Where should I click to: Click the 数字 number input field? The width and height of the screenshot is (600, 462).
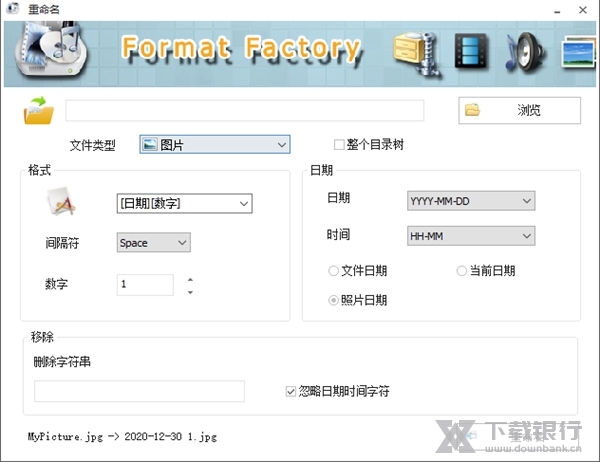[145, 284]
